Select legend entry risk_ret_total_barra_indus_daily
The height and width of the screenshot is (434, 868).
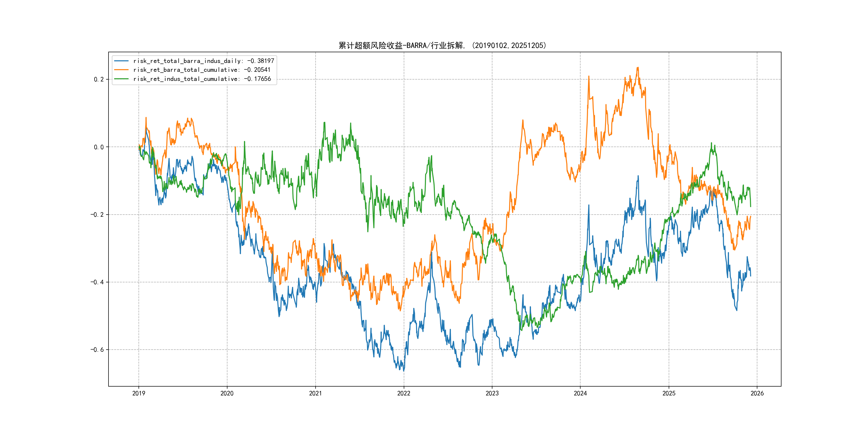[204, 61]
